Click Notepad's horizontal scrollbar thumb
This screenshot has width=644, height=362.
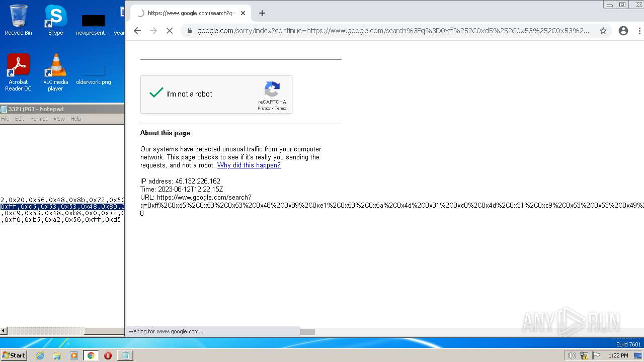click(x=104, y=331)
